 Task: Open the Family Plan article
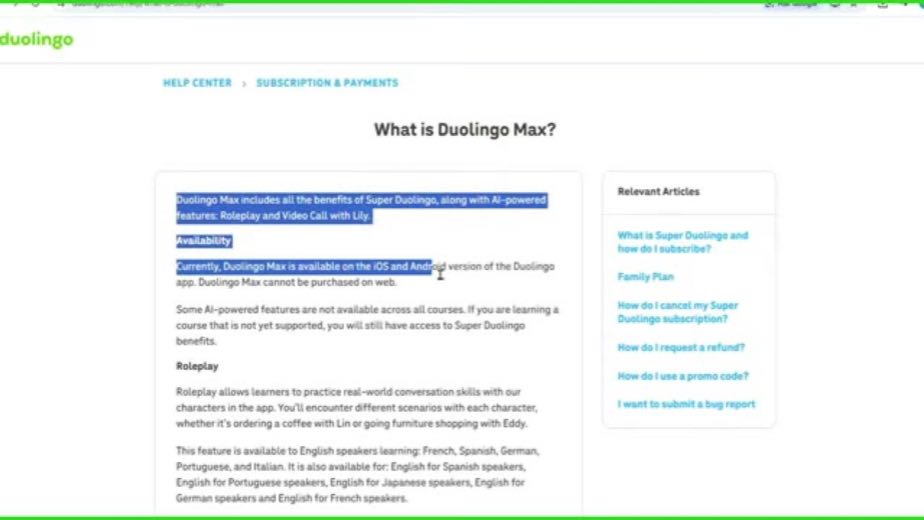(x=645, y=277)
